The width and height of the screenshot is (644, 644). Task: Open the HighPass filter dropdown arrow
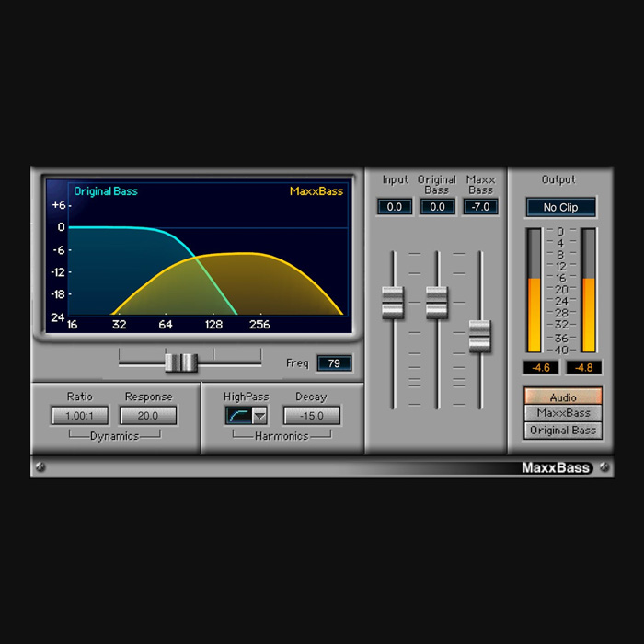(260, 416)
